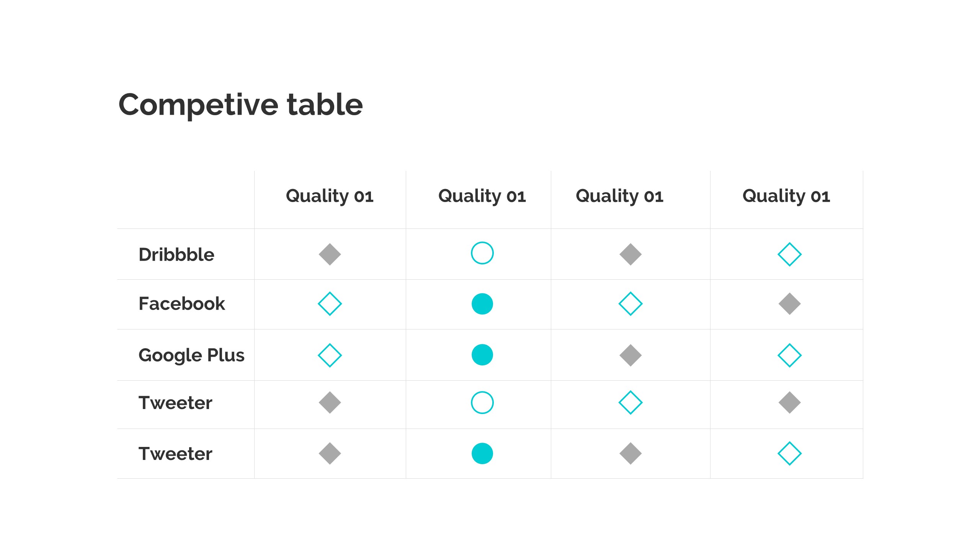Click Facebook's outlined diamond under first Quality column
The width and height of the screenshot is (980, 551).
point(330,304)
